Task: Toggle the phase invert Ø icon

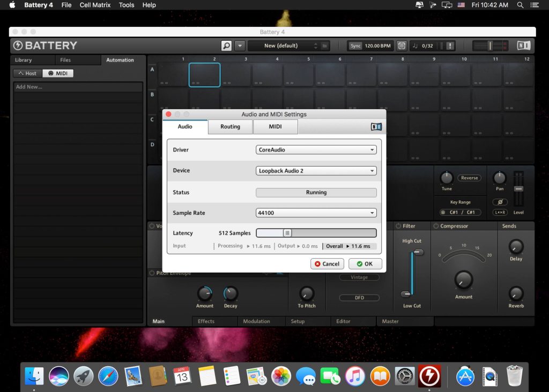Action: tap(500, 202)
